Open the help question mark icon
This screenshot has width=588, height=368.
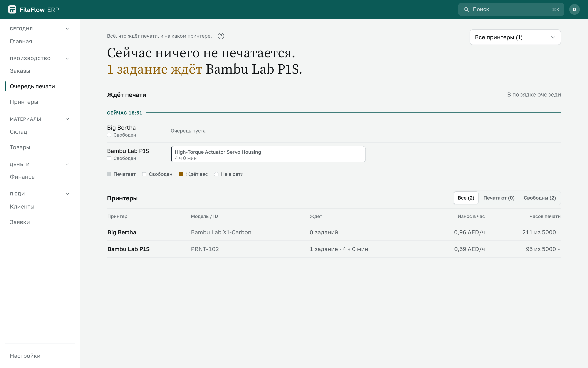[x=221, y=36]
